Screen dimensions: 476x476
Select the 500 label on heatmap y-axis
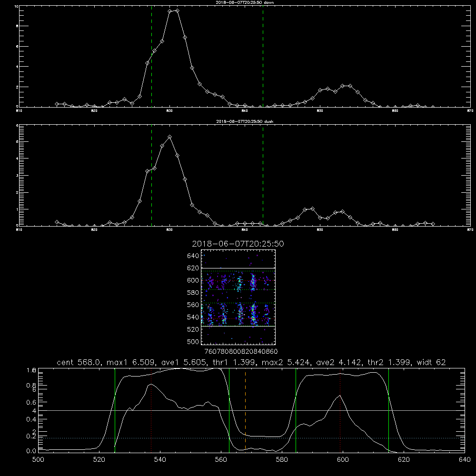point(193,341)
